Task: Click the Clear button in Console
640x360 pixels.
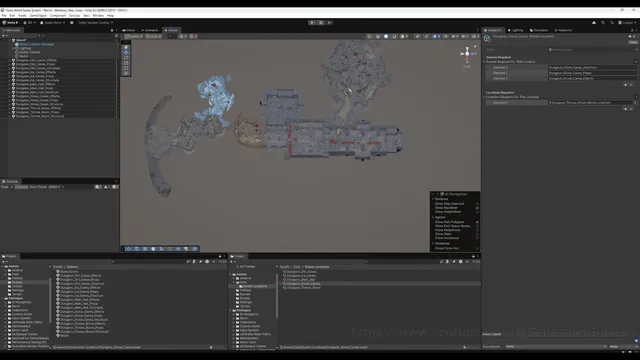Action: [x=4, y=187]
